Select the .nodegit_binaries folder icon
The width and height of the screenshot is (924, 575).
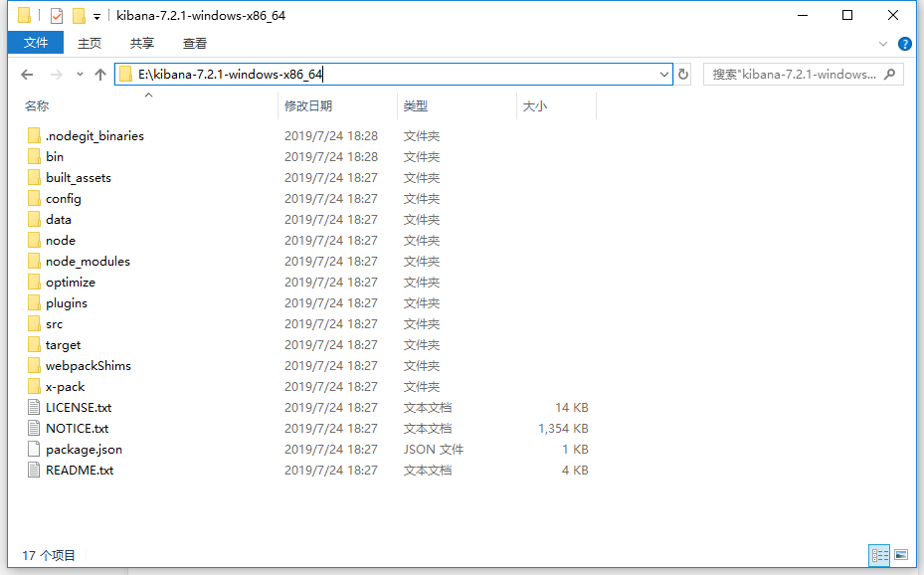click(x=34, y=136)
